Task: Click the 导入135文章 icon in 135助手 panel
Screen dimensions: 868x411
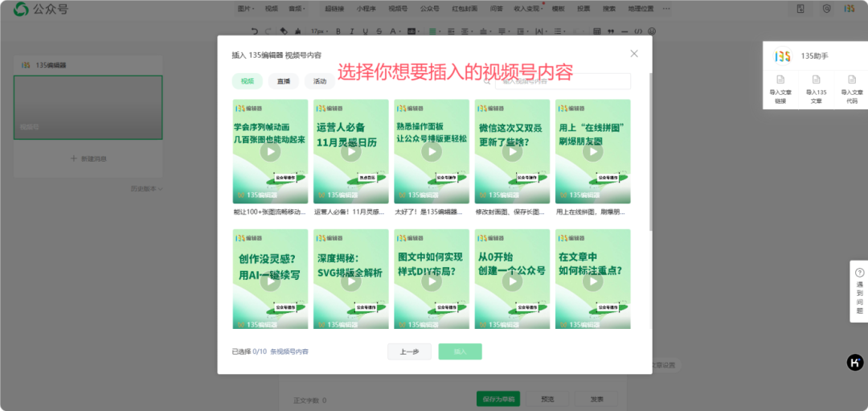Action: 816,80
